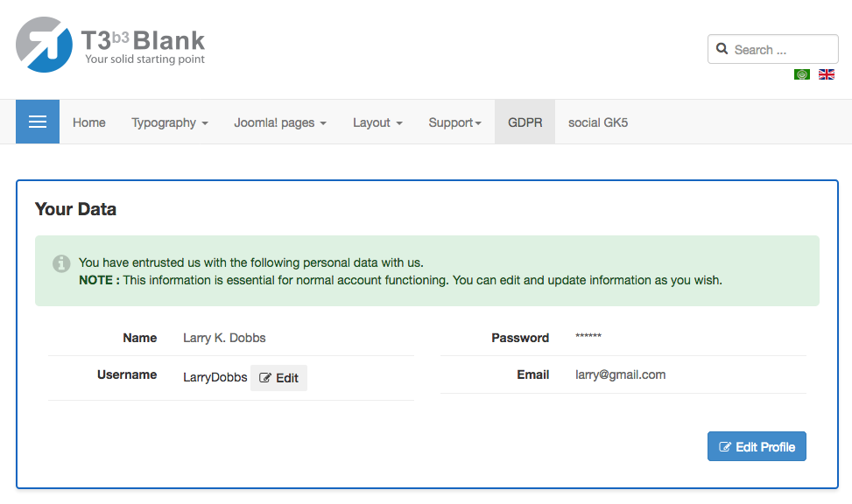The width and height of the screenshot is (852, 504).
Task: Click the search magnifier icon
Action: 722,49
